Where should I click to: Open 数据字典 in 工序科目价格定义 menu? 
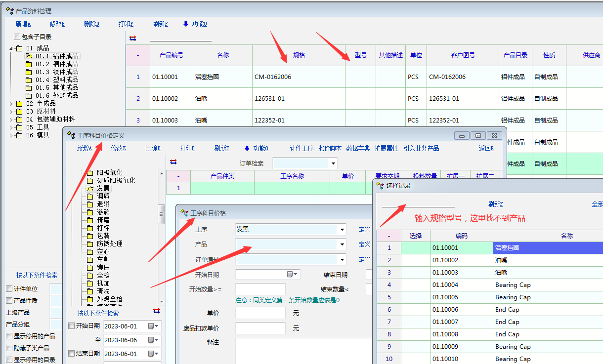358,148
